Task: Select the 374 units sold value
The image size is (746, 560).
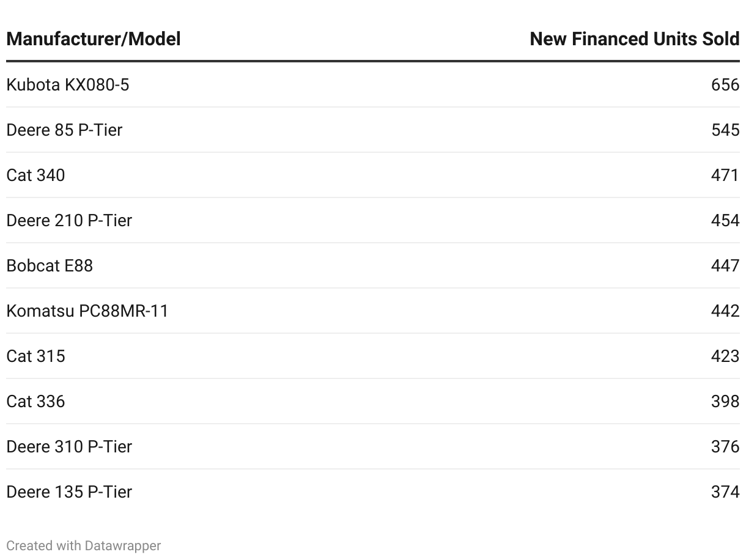Action: click(x=725, y=492)
